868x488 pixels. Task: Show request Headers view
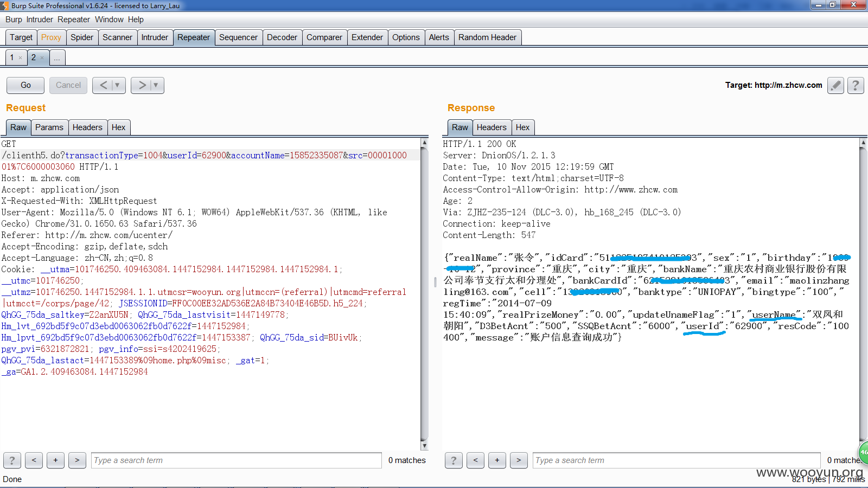pyautogui.click(x=87, y=127)
